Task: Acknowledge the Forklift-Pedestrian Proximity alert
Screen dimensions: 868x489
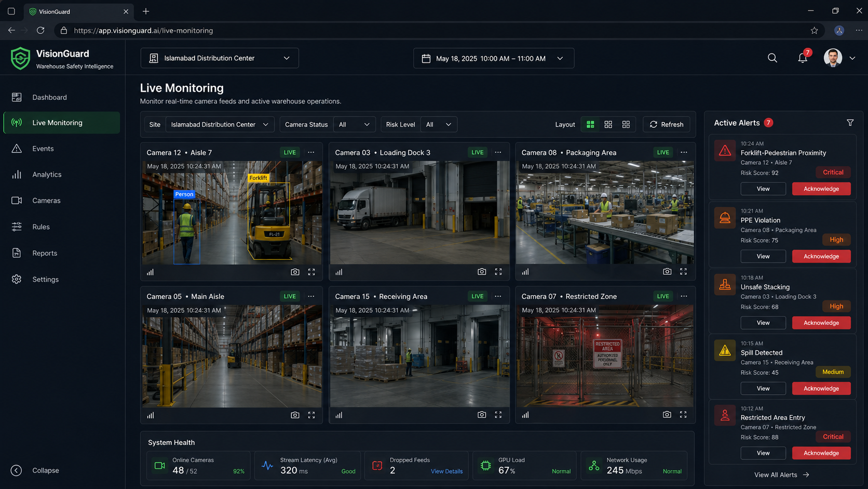Action: (x=821, y=189)
